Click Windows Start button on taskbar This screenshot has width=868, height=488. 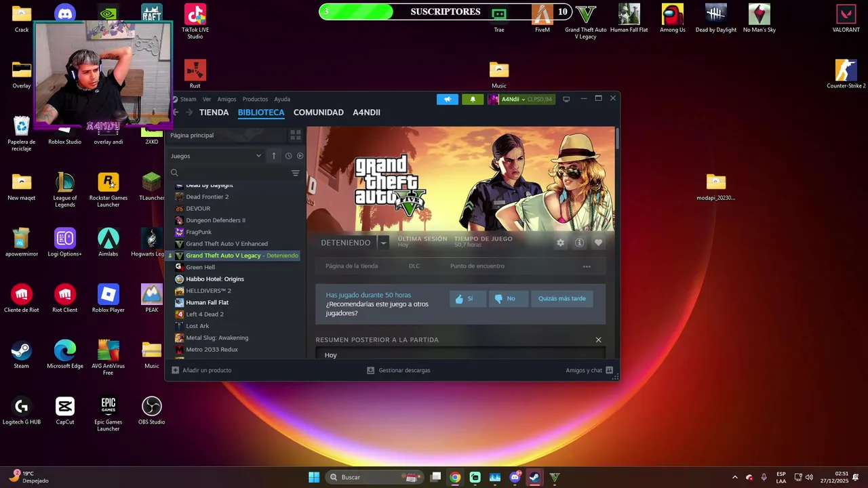coord(314,477)
